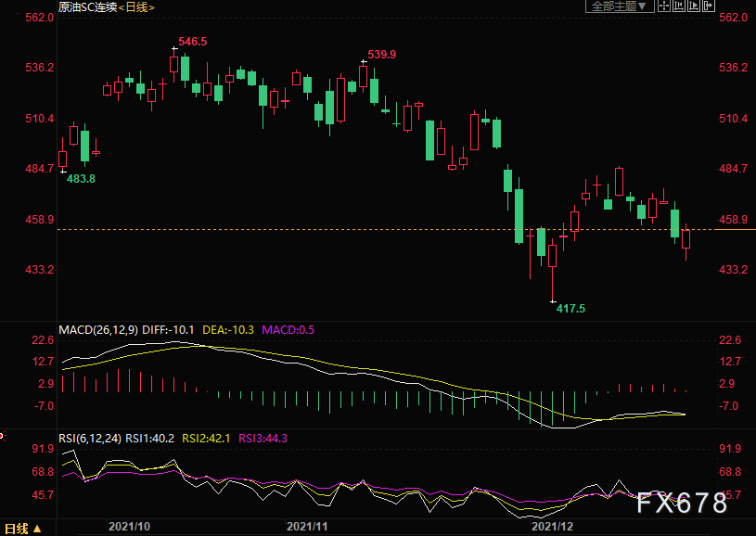Click the 510.4 label on left price axis

point(40,119)
